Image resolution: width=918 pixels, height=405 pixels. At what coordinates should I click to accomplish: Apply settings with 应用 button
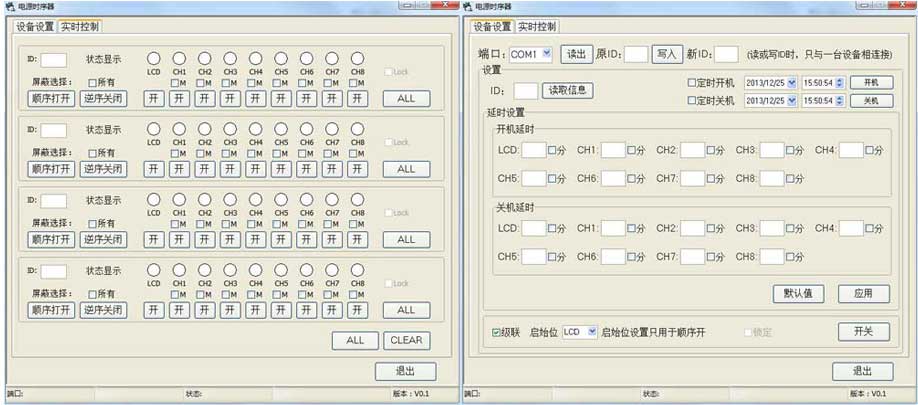(864, 294)
